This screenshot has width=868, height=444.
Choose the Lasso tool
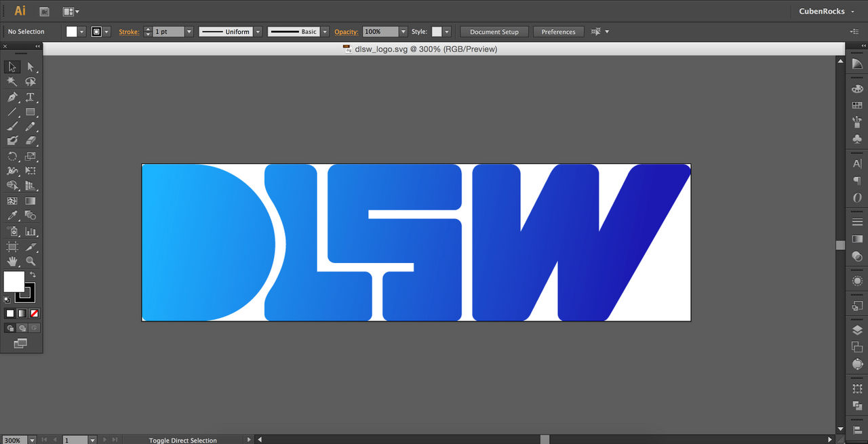[x=31, y=81]
